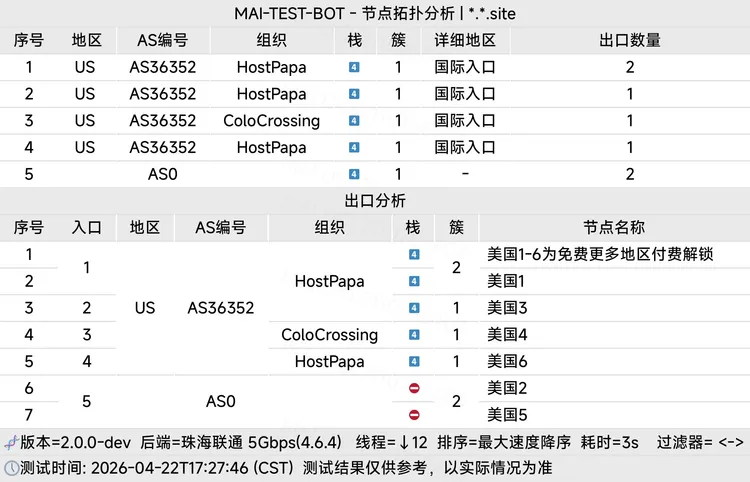Click the 详细地区 column header
Image resolution: width=750 pixels, height=482 pixels.
(x=464, y=41)
